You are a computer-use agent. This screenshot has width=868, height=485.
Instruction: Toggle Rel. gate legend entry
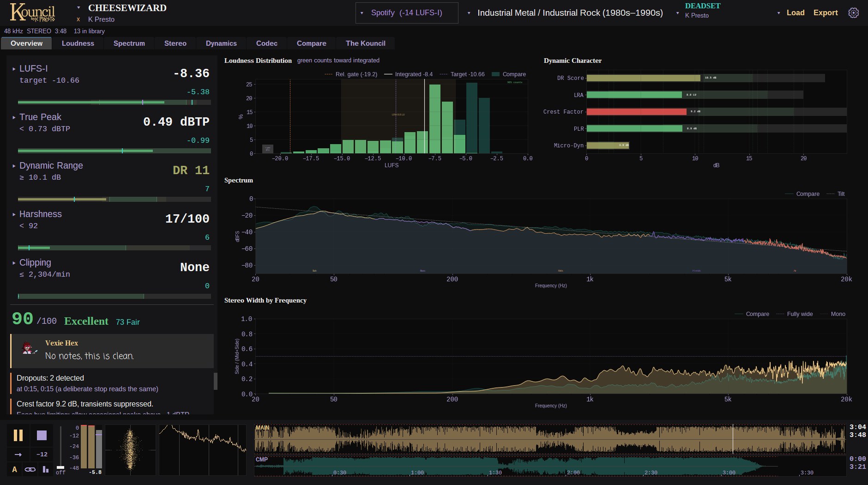[351, 74]
